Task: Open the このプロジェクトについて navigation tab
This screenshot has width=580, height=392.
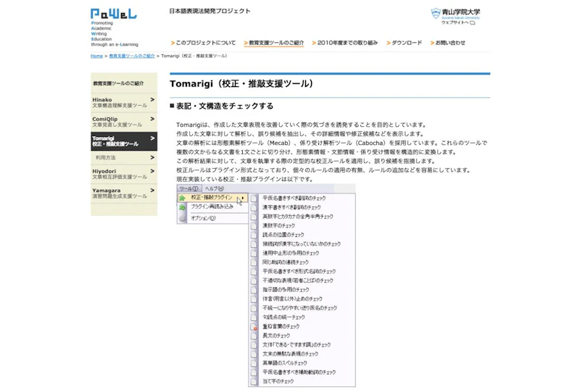Action: pyautogui.click(x=203, y=43)
